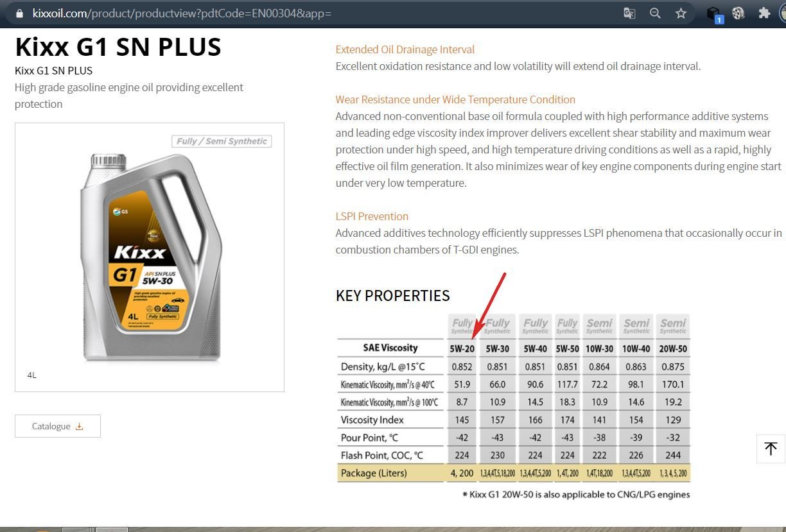Click the 10W-40 column header
The height and width of the screenshot is (532, 786).
(x=636, y=348)
